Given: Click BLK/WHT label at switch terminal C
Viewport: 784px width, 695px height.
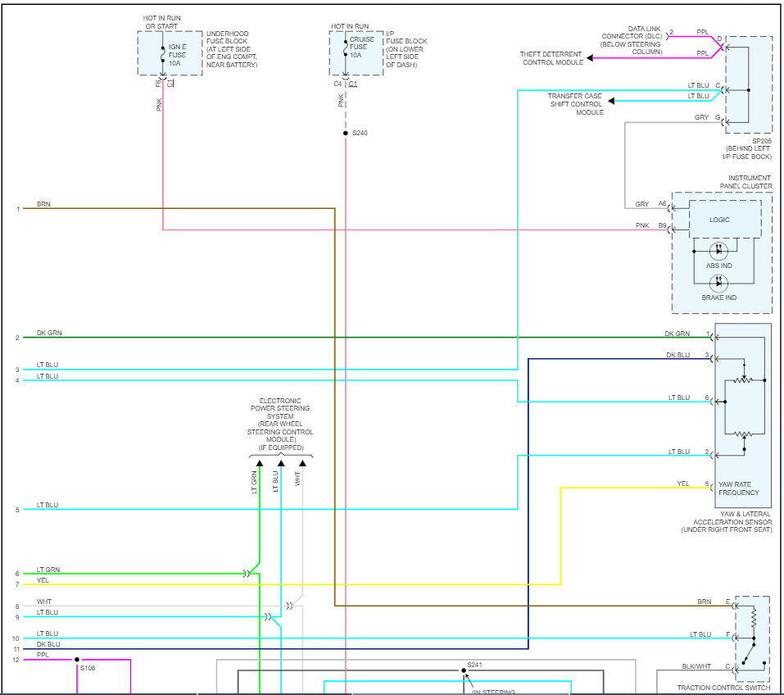Looking at the screenshot, I should click(x=696, y=666).
